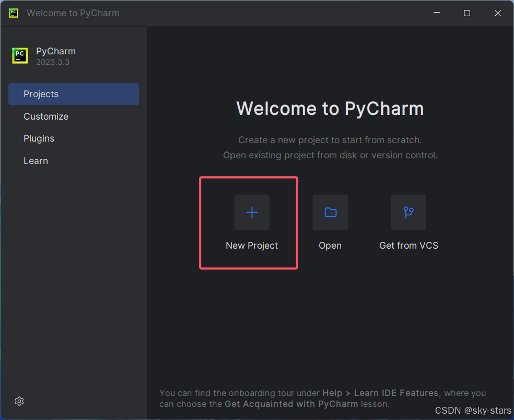Click the PyCharm logo in the sidebar header
Image resolution: width=514 pixels, height=420 pixels.
[x=20, y=55]
